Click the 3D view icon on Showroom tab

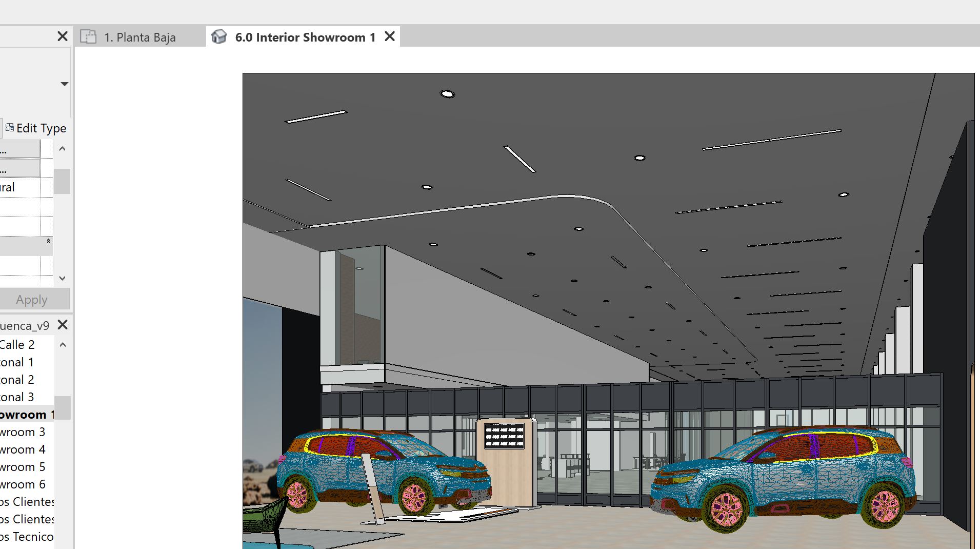pos(219,36)
